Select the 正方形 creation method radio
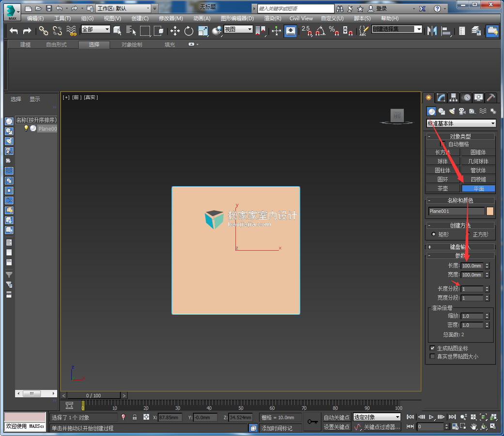The width and height of the screenshot is (504, 436). coord(468,234)
